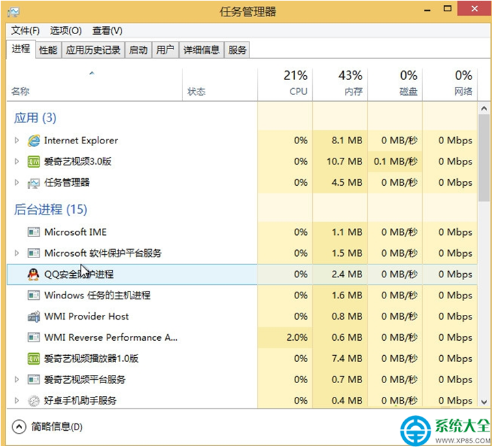Click the 简略信息(D) link text

(57, 427)
